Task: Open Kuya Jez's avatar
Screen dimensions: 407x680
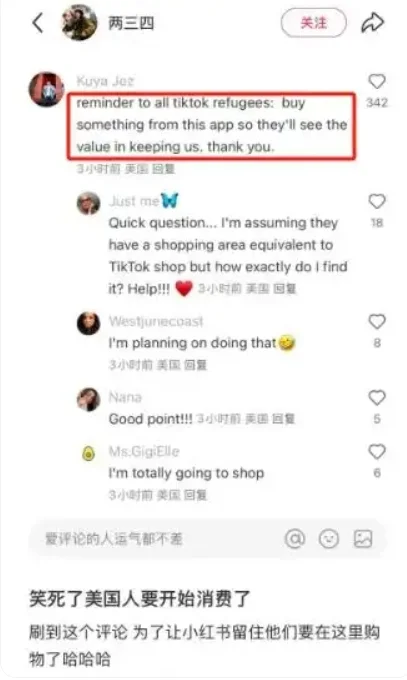Action: pos(46,89)
